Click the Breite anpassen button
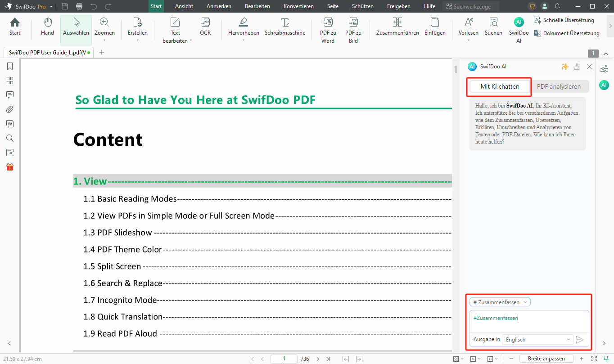 [x=546, y=359]
